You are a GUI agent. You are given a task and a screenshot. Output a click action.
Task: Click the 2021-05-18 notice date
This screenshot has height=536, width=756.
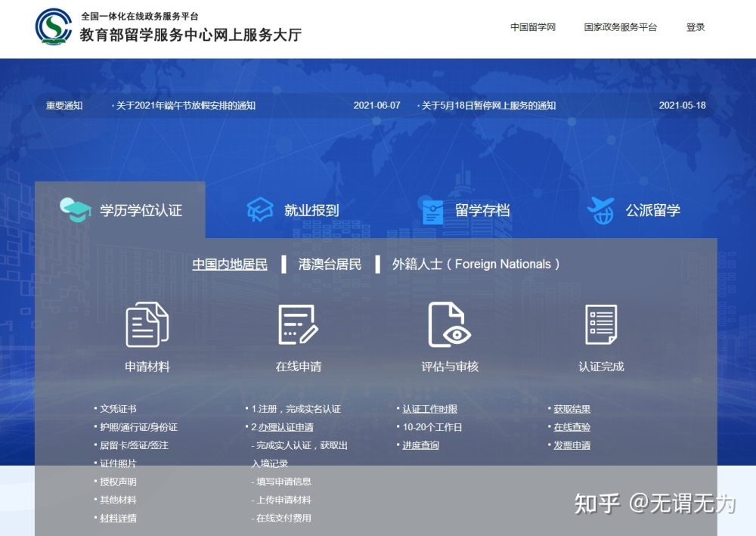[x=682, y=106]
